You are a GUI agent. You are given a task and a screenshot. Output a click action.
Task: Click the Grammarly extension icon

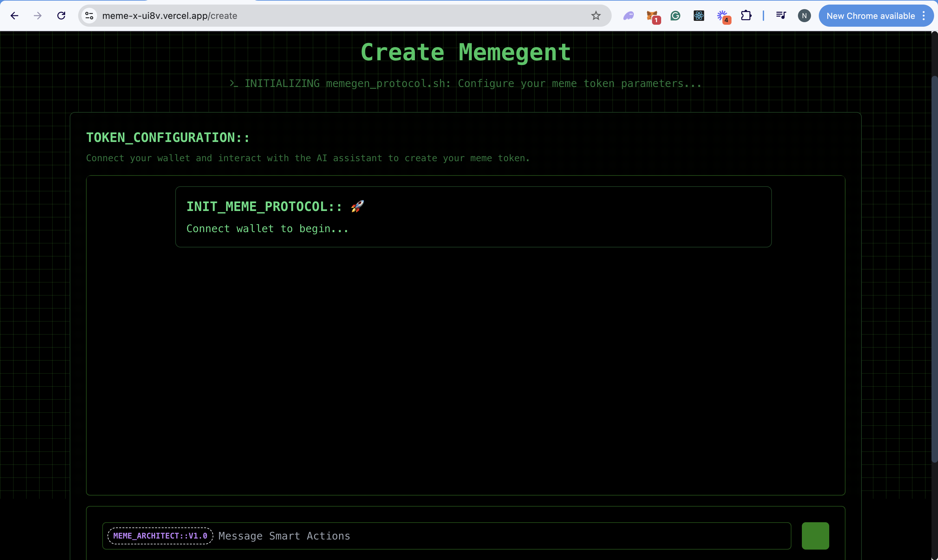pos(675,16)
